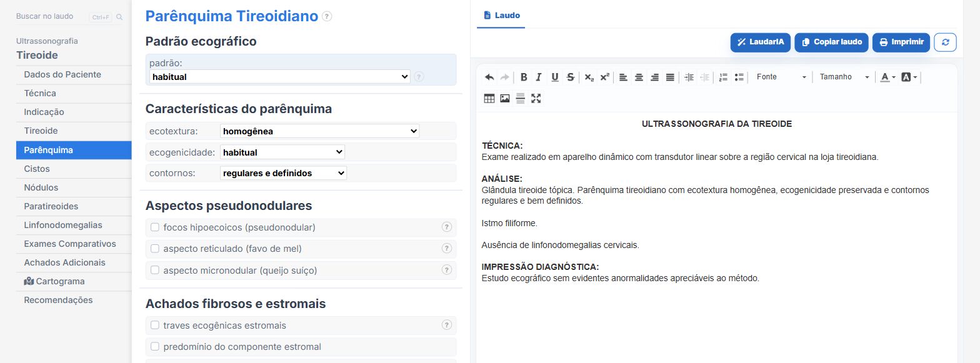
Task: Insert a bulleted list
Action: [739, 77]
